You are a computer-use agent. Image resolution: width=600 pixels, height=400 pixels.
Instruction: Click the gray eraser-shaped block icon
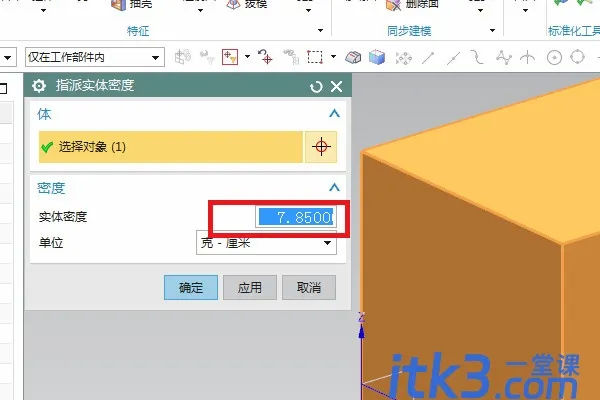click(353, 57)
